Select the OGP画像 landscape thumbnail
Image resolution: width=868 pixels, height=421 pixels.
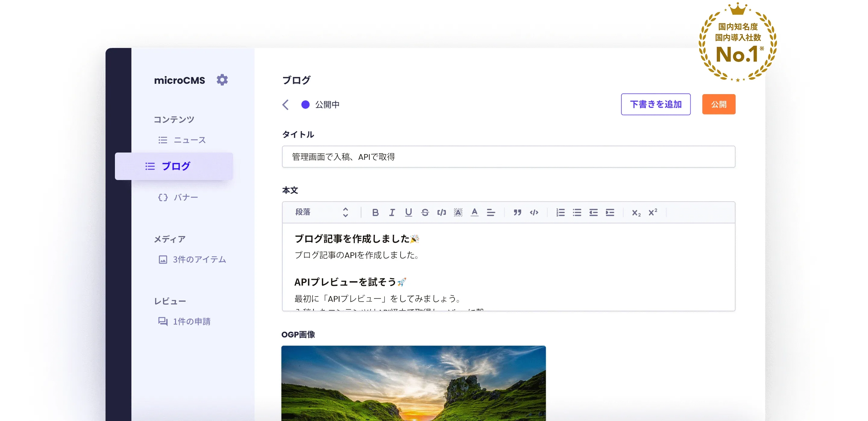click(x=414, y=383)
